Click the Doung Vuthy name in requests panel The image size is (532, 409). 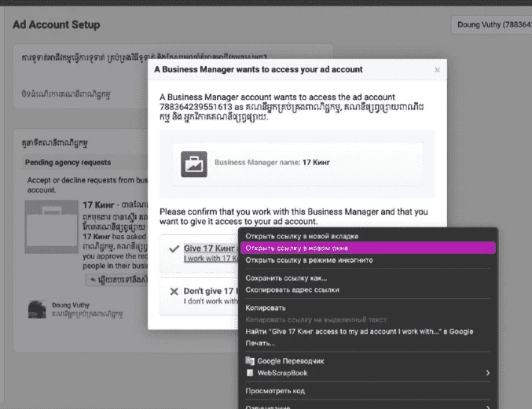71,305
